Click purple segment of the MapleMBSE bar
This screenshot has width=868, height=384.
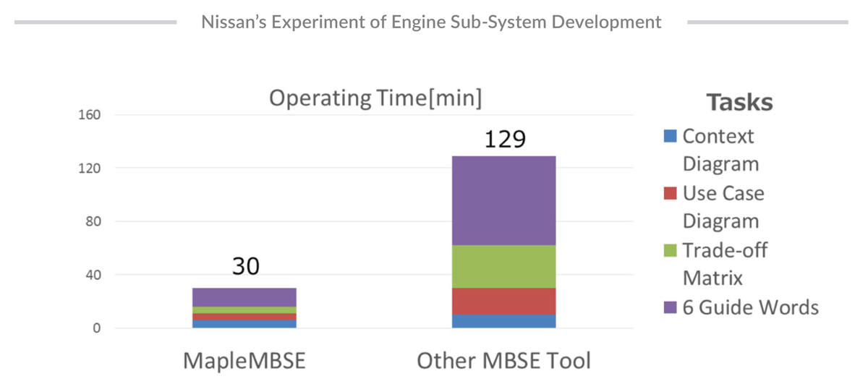[x=244, y=297]
